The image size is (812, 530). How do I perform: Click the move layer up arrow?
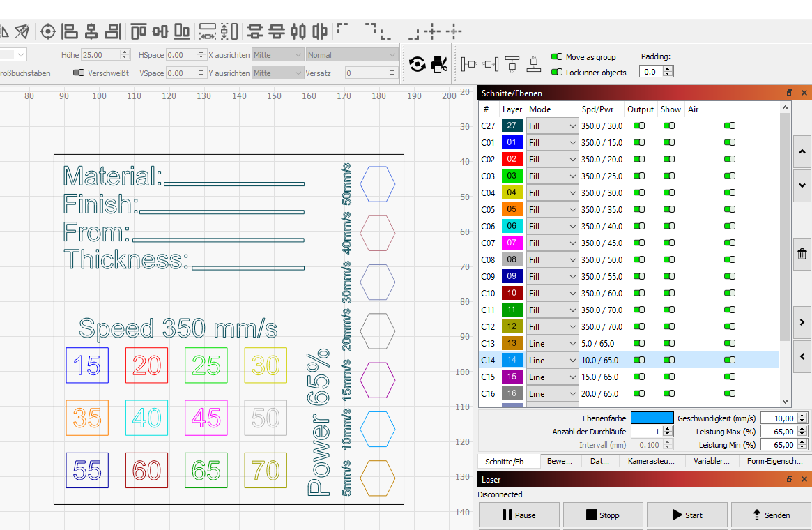pyautogui.click(x=802, y=152)
